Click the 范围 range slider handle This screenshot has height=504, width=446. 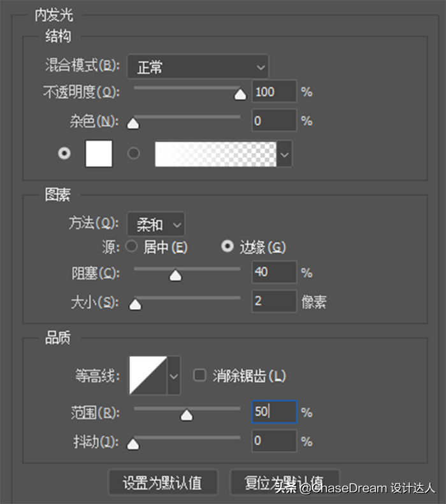point(187,415)
